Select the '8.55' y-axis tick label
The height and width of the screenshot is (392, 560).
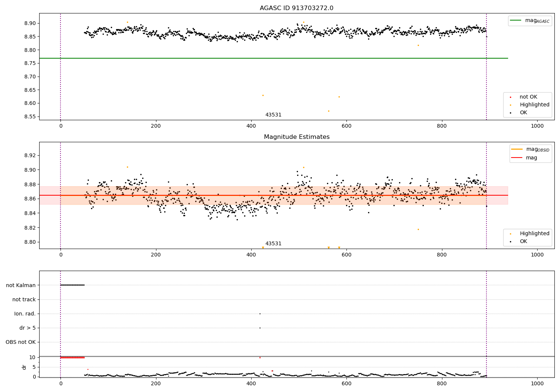[x=30, y=117]
